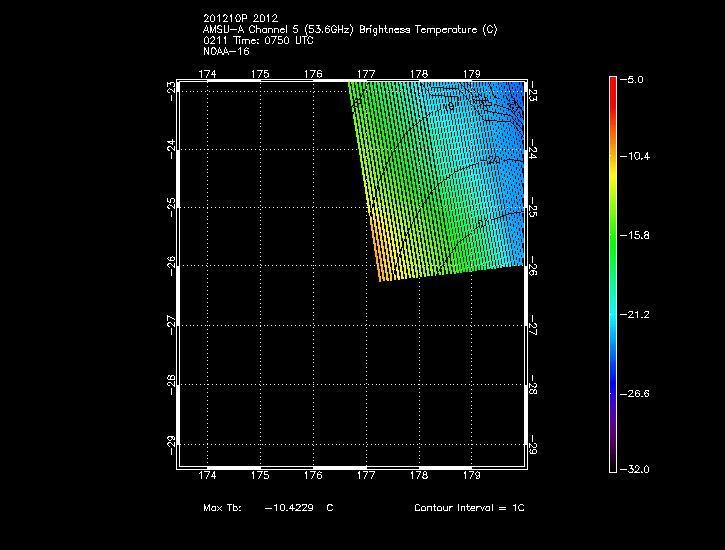Click the NOAA-16 satellite label
Screen dimensions: 725x550
tap(225, 52)
